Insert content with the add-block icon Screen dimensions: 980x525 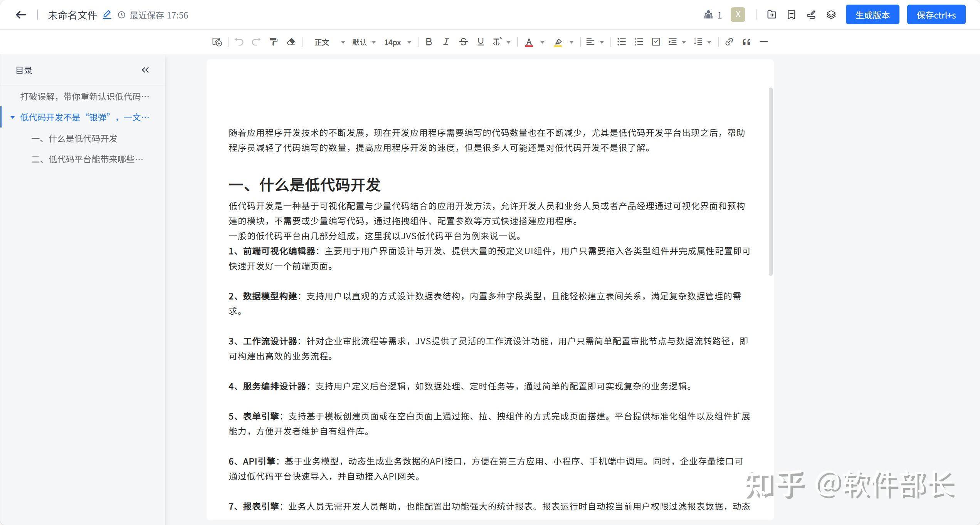tap(217, 42)
